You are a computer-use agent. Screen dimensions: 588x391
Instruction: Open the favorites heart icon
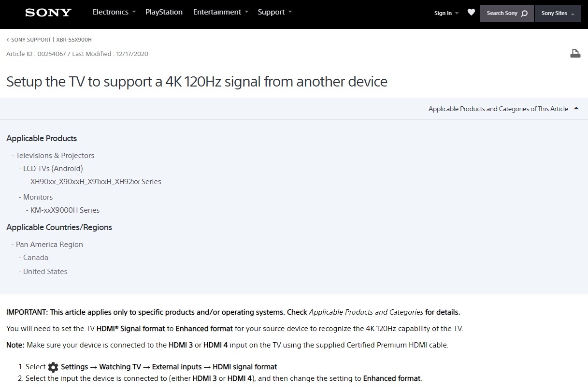pos(471,13)
